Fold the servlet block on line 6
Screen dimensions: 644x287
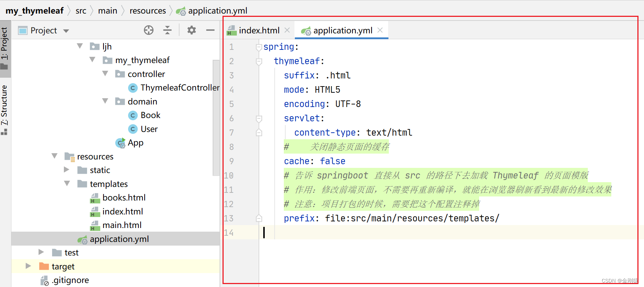[x=259, y=118]
